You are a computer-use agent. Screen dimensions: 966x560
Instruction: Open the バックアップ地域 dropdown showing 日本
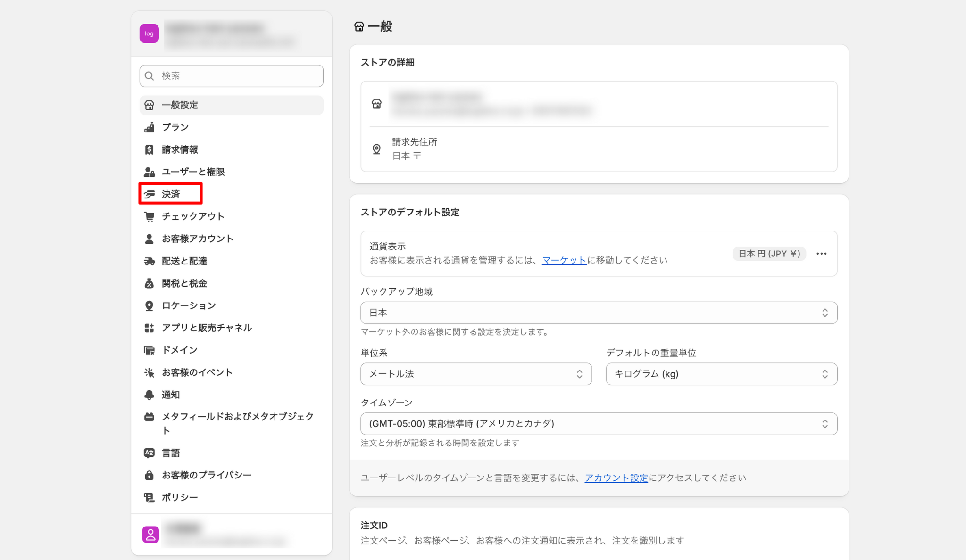coord(599,313)
